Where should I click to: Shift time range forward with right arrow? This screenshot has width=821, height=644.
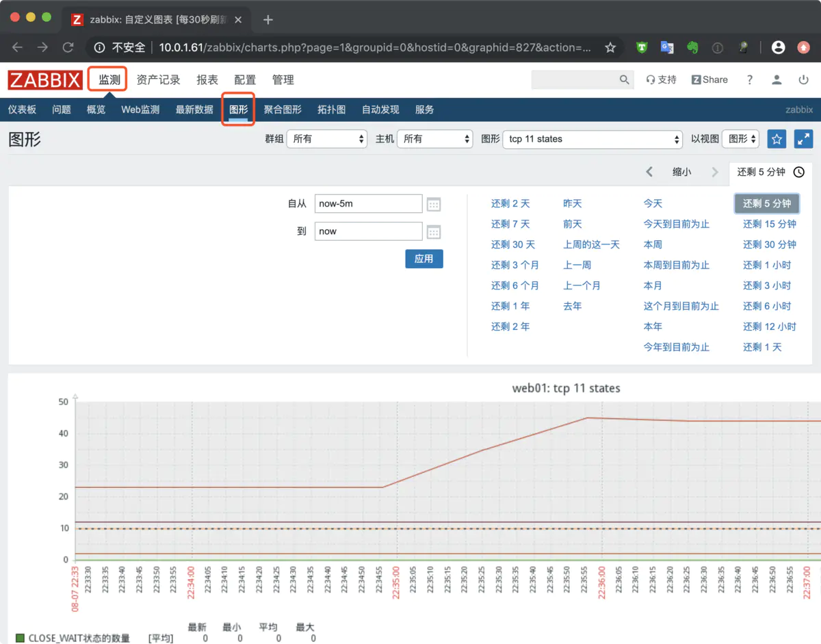point(715,172)
